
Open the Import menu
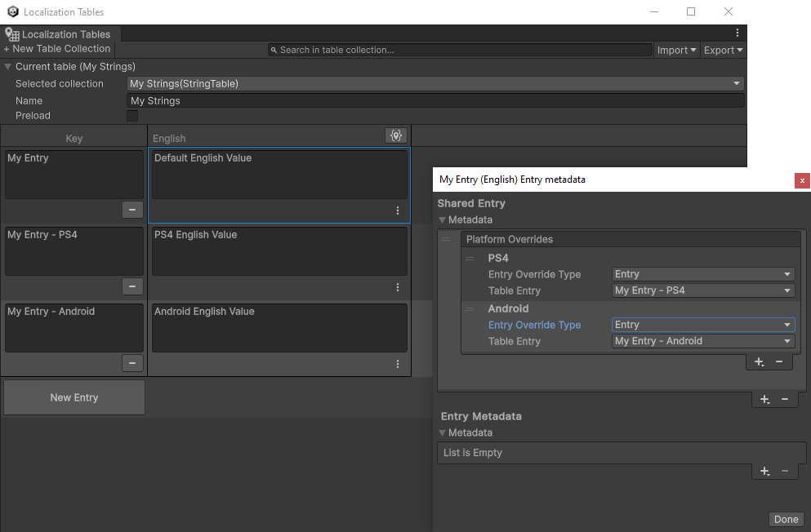[676, 50]
